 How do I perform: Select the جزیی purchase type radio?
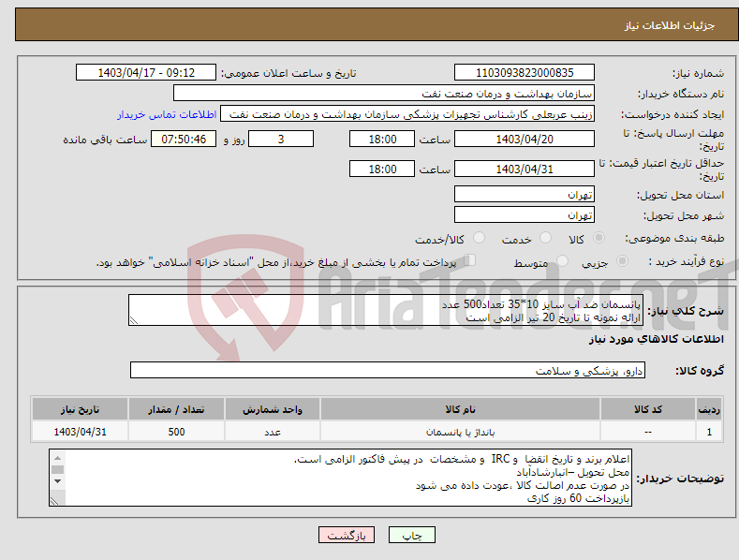pyautogui.click(x=622, y=261)
